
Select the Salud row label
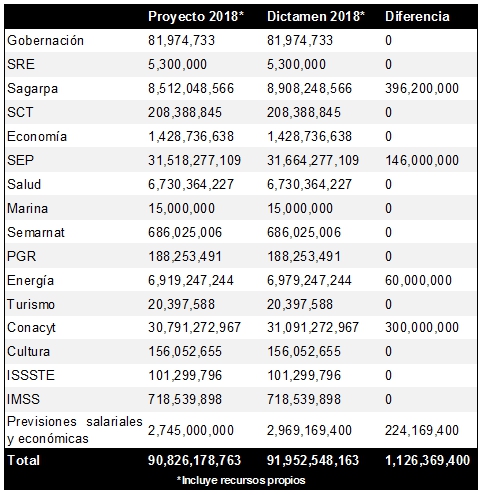click(24, 185)
